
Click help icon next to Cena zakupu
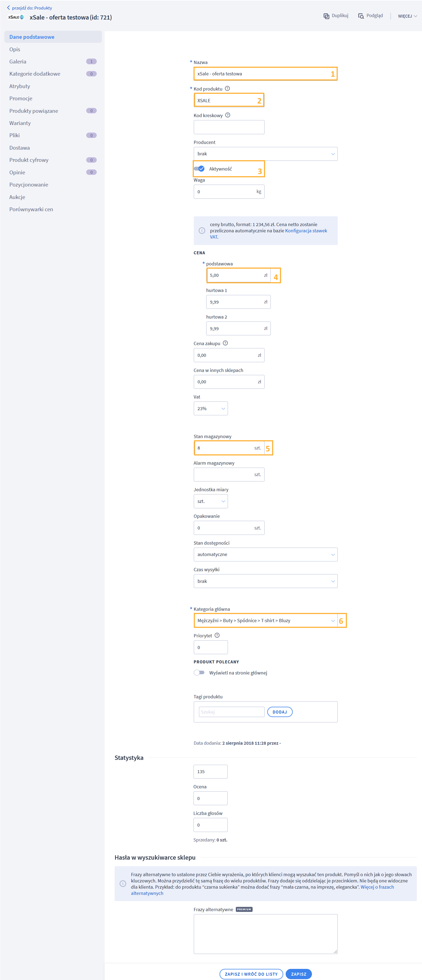tap(225, 343)
